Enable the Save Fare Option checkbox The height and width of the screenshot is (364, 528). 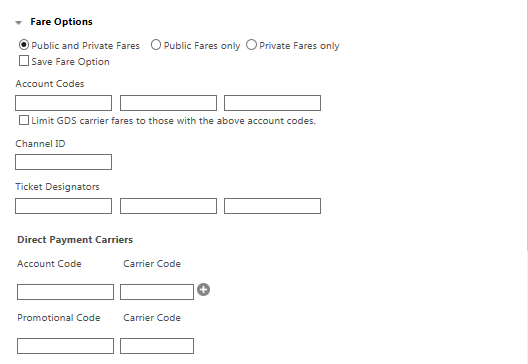click(24, 61)
